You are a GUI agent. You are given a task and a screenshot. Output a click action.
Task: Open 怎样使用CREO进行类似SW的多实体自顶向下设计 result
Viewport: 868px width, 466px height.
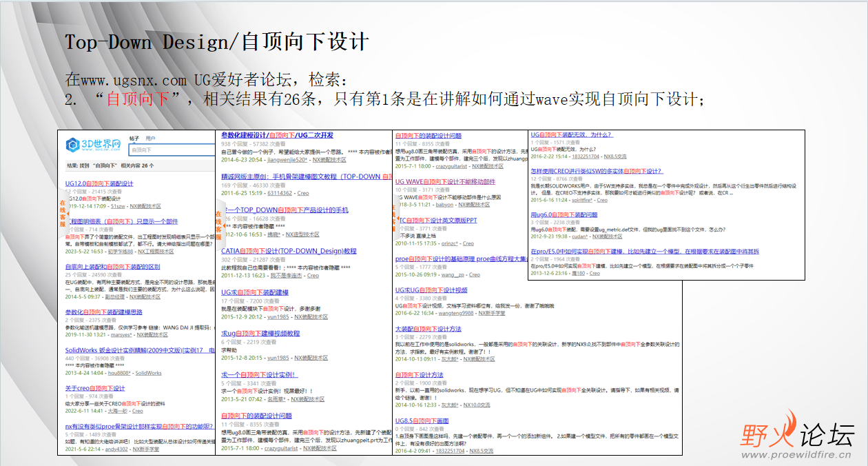tap(597, 171)
